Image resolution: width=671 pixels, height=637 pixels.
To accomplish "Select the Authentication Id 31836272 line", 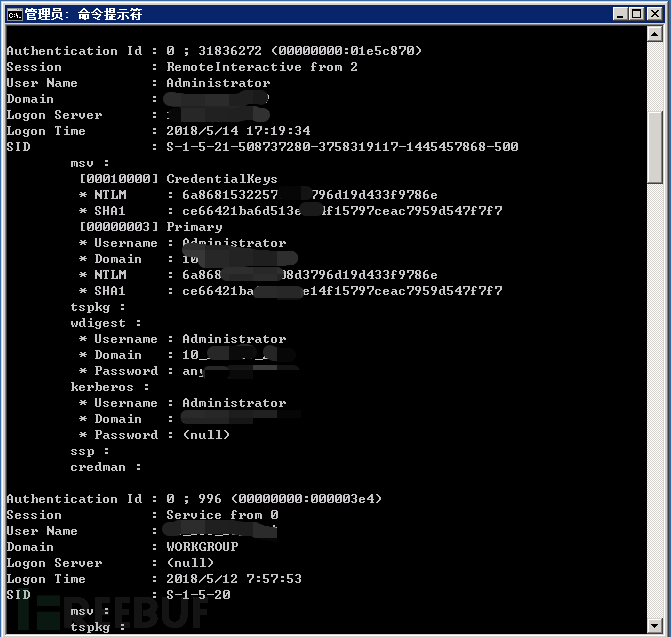I will coord(214,51).
